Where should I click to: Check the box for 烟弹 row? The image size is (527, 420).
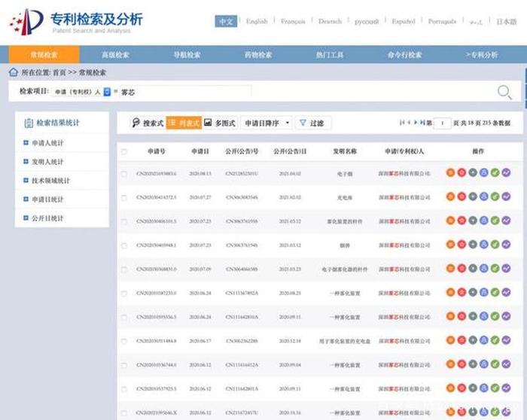coord(123,245)
